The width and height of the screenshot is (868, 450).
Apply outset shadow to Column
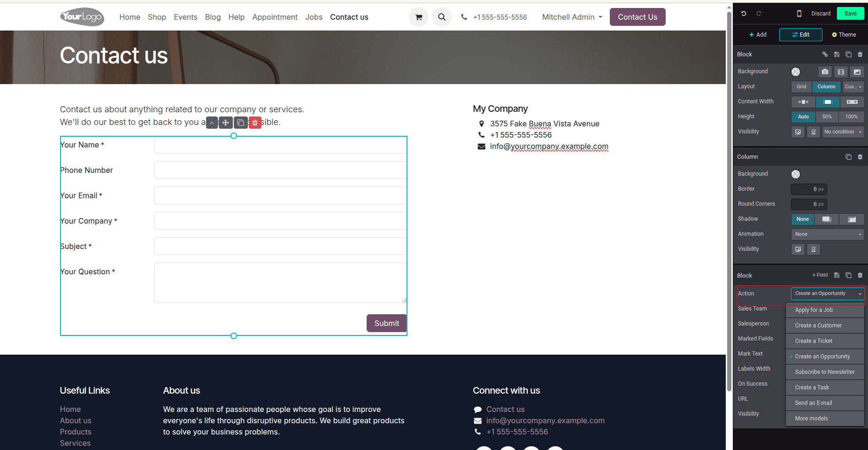click(x=827, y=219)
